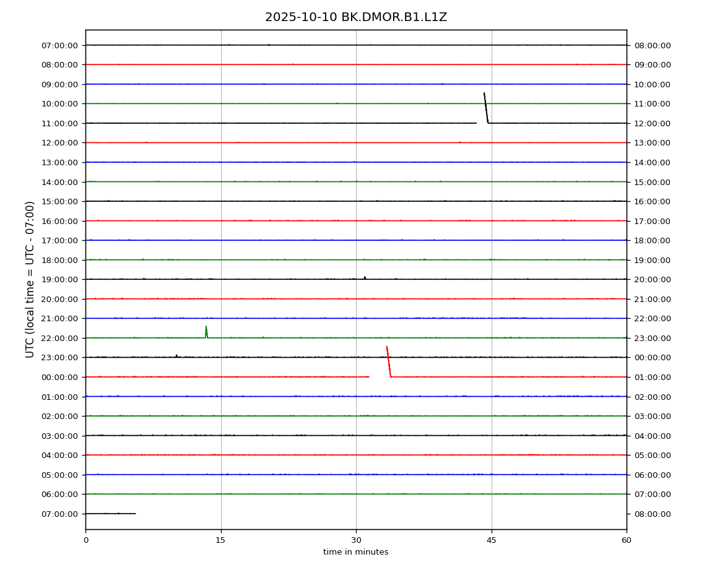Image resolution: width=712 pixels, height=588 pixels.
Task: Click the green spike on the 22:00 trace
Action: 206,331
